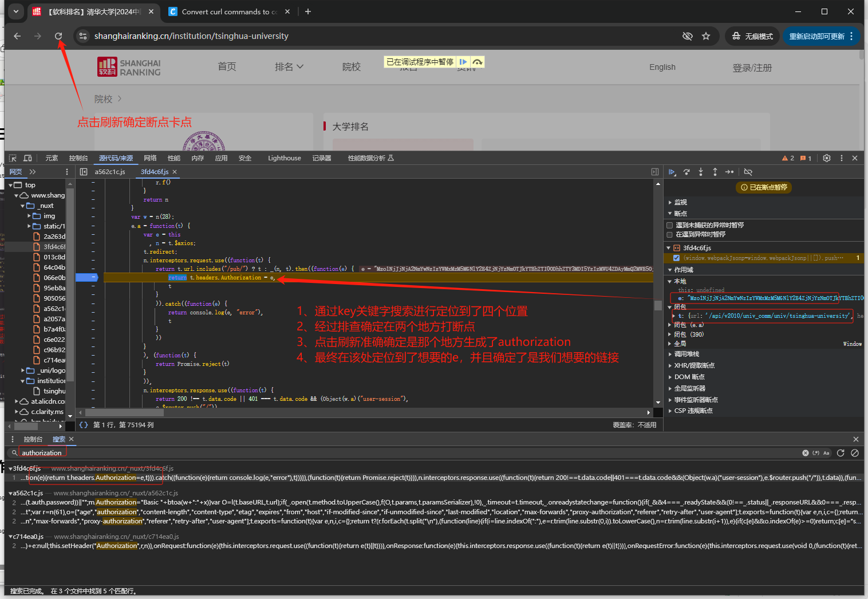The image size is (868, 599).
Task: Switch to the 元素 DevTools tab
Action: pos(52,158)
